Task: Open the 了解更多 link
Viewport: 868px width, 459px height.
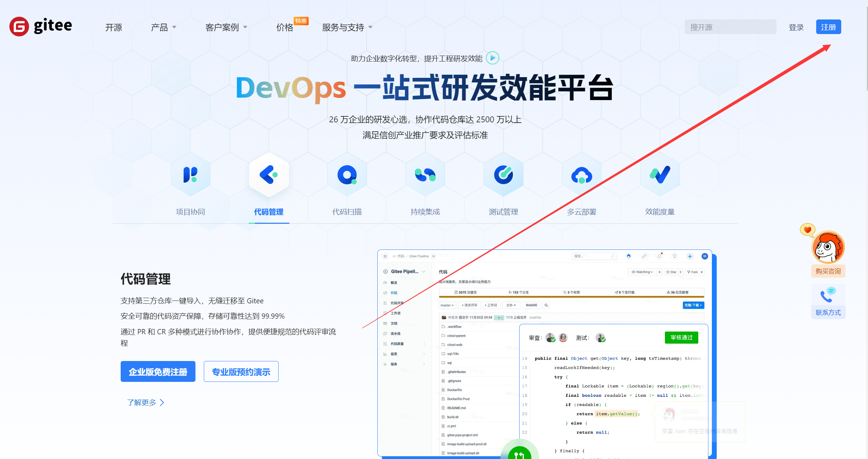Action: click(146, 402)
